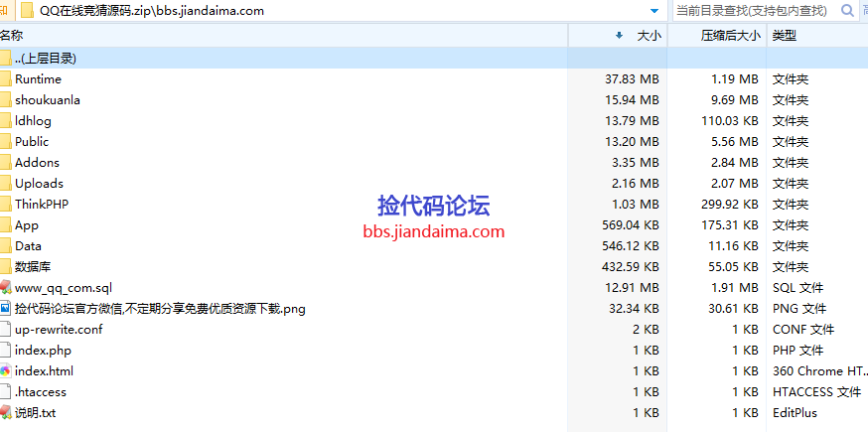Click the SQL 文件 type cell
The height and width of the screenshot is (432, 868).
coord(797,288)
